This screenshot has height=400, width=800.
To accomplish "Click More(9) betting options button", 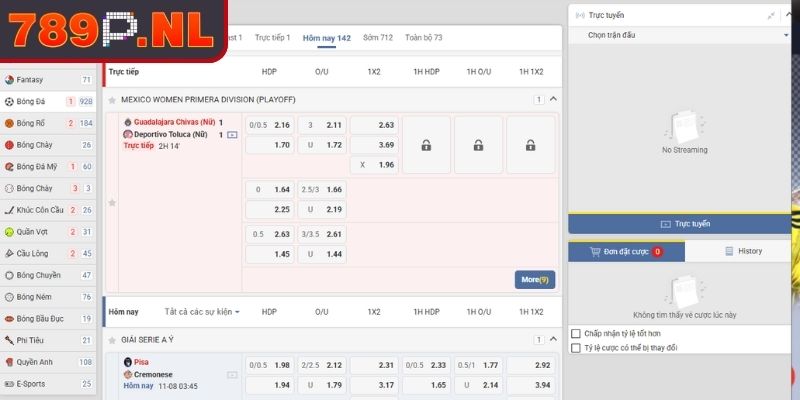I will 535,280.
